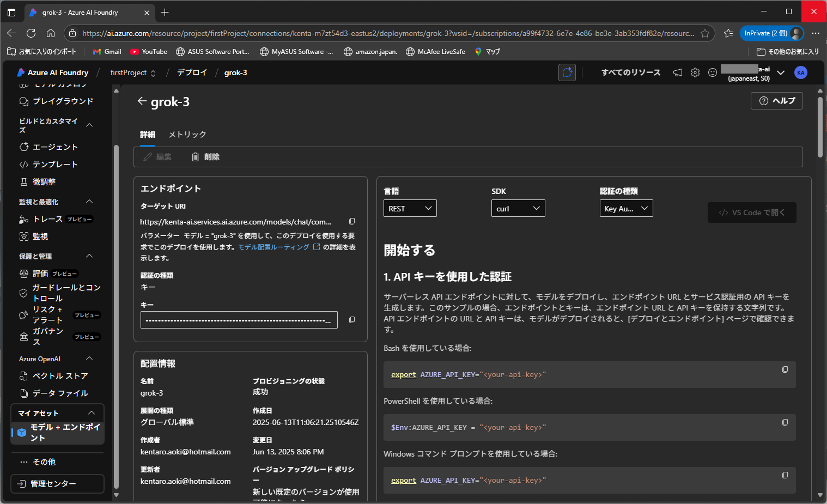Collapse the Build and customize section
This screenshot has height=504, width=827.
(x=89, y=125)
